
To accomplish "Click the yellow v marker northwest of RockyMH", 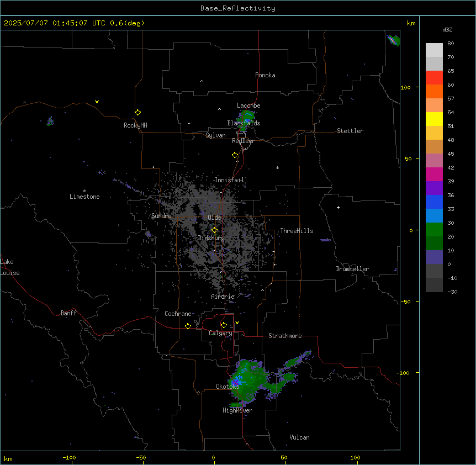I will tap(97, 102).
